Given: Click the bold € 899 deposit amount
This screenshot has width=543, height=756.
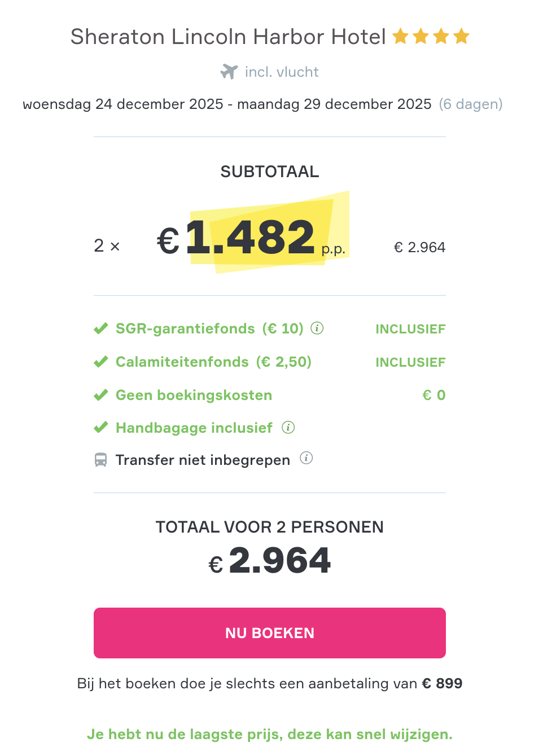Looking at the screenshot, I should pos(443,683).
